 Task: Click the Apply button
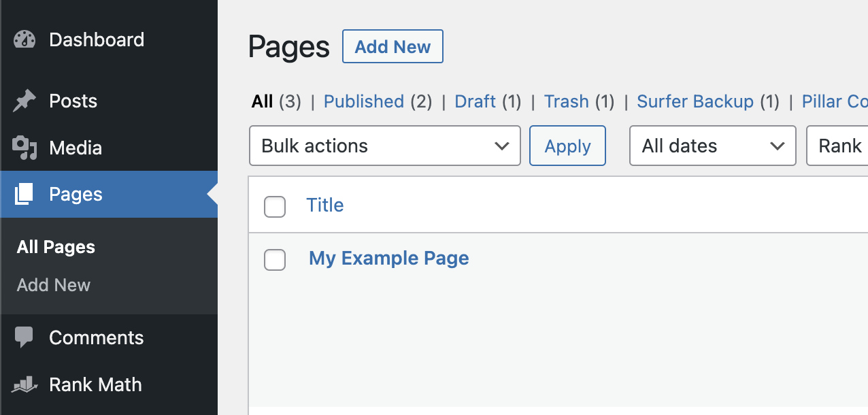567,146
